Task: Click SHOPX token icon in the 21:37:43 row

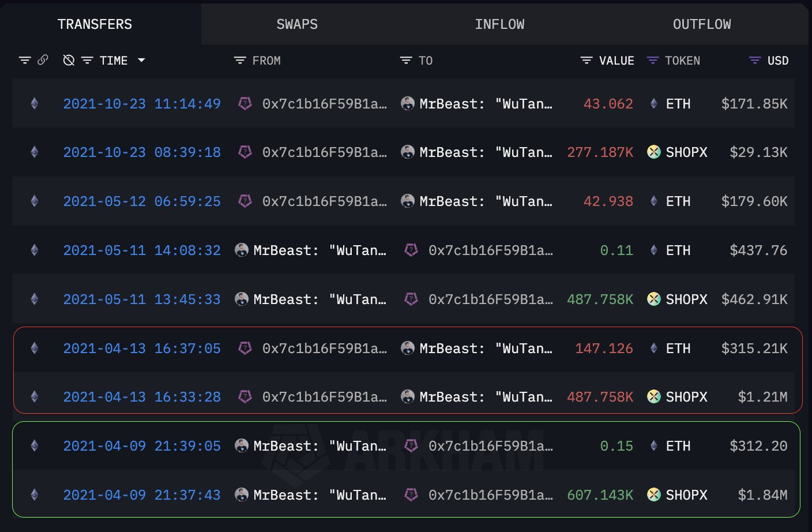Action: 653,495
